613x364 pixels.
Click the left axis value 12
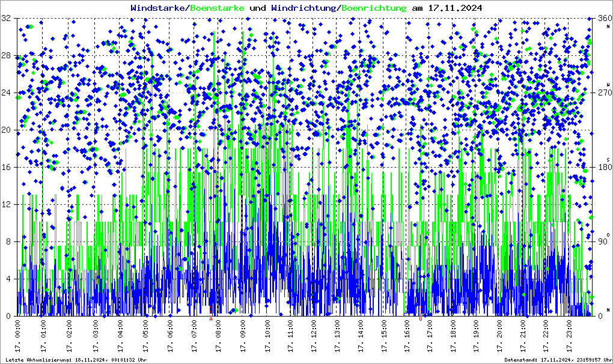tap(6, 205)
